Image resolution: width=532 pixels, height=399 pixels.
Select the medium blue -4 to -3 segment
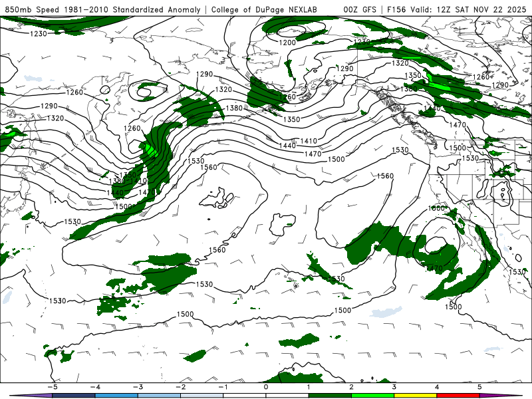(x=116, y=396)
